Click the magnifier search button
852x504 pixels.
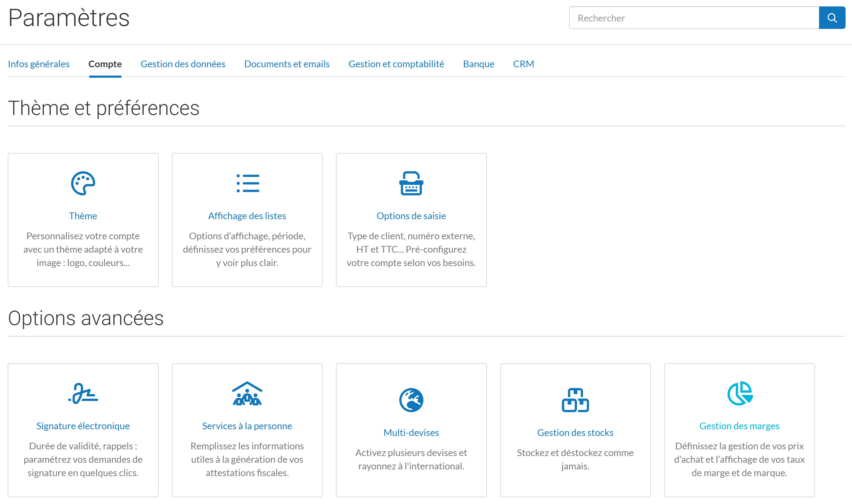(x=832, y=18)
